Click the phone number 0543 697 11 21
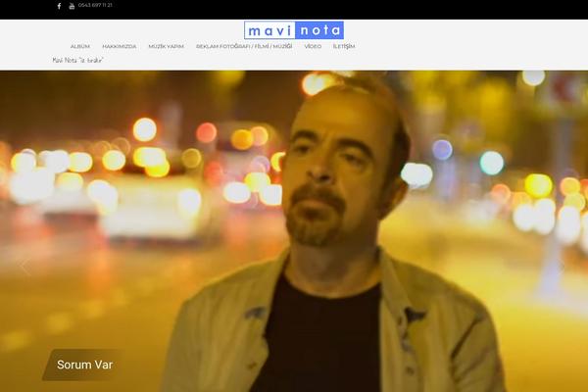 pos(95,5)
